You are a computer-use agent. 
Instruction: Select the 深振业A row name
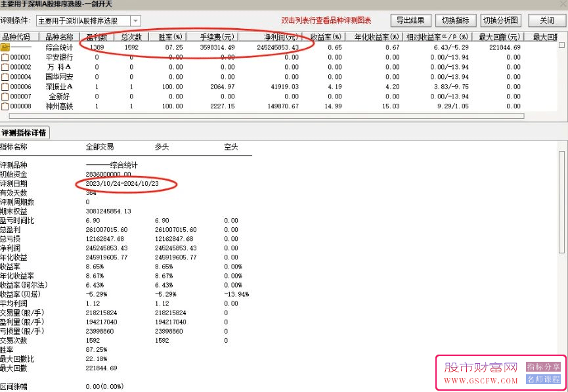tap(59, 87)
